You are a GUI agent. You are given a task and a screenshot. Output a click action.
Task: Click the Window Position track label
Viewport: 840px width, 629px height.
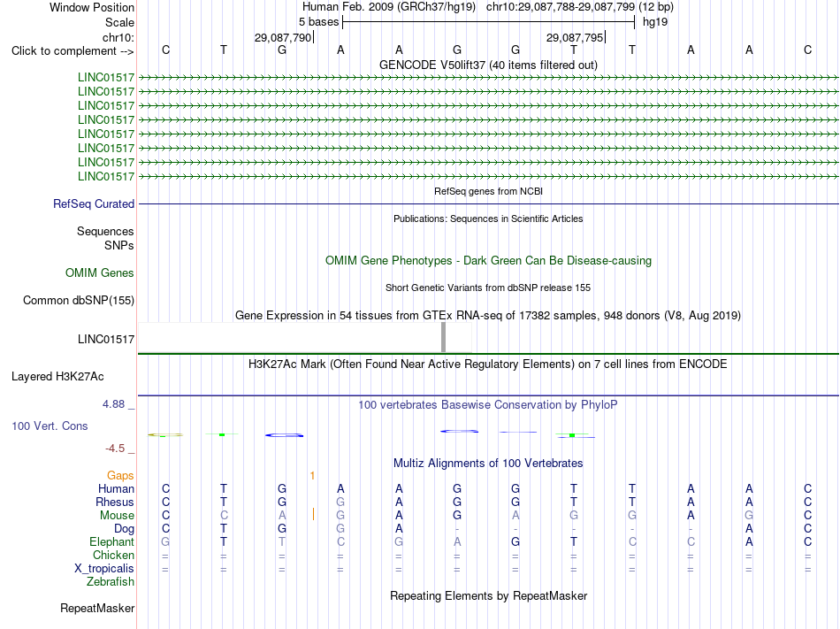92,7
